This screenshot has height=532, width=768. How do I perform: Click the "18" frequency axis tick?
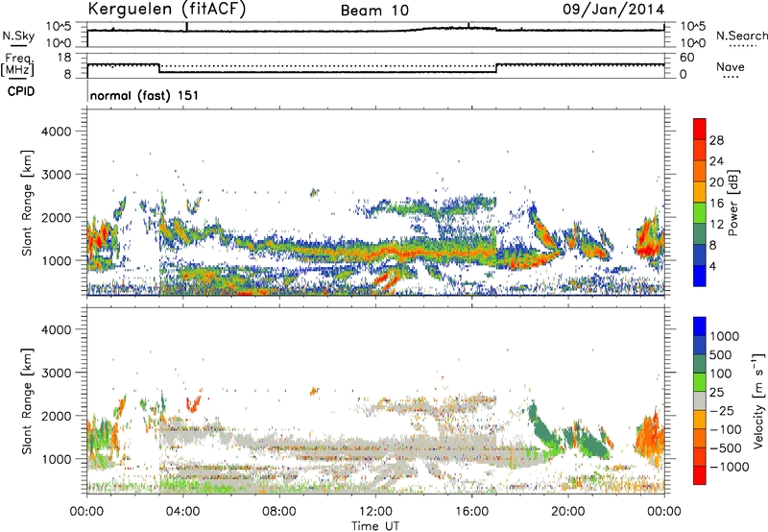point(64,58)
